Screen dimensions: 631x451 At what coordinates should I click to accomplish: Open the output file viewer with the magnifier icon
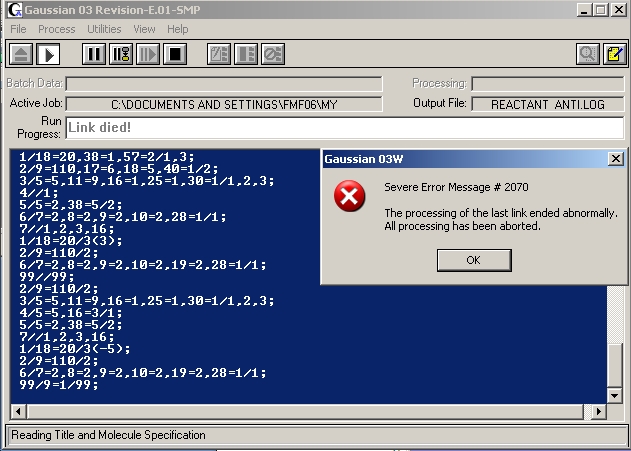[588, 54]
